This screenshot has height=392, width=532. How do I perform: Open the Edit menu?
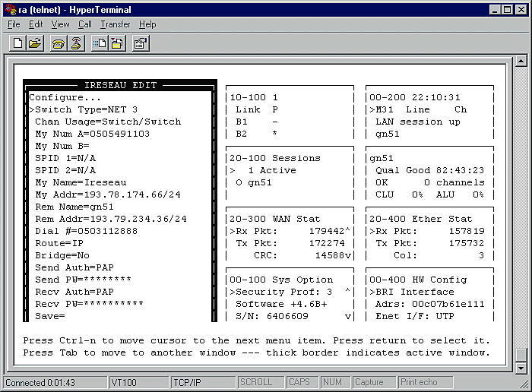point(36,24)
